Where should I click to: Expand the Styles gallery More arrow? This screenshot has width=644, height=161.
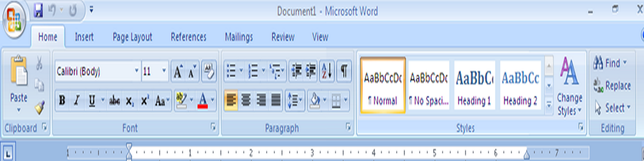(549, 105)
